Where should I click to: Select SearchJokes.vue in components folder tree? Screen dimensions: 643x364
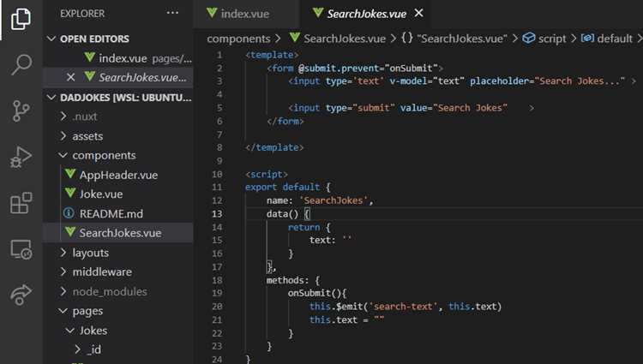(120, 233)
